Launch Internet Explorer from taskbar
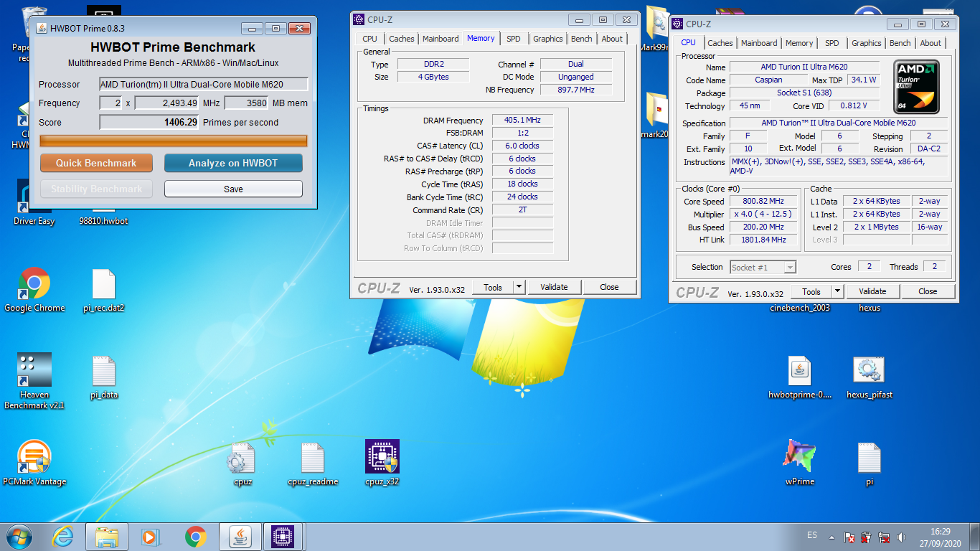This screenshot has width=980, height=551. [x=63, y=536]
